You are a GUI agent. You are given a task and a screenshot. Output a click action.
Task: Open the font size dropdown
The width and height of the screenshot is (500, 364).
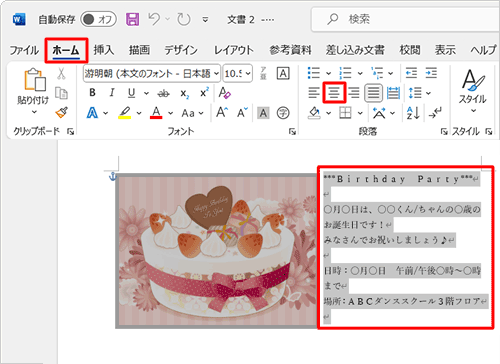pyautogui.click(x=248, y=73)
